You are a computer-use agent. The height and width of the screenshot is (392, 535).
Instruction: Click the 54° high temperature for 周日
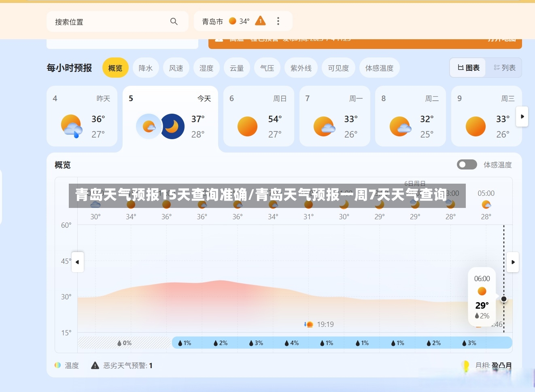(x=275, y=119)
